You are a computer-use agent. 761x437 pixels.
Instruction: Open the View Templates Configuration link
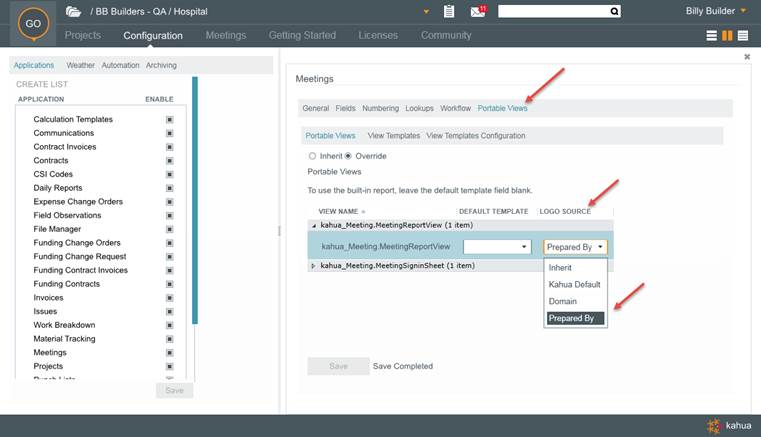pyautogui.click(x=475, y=135)
